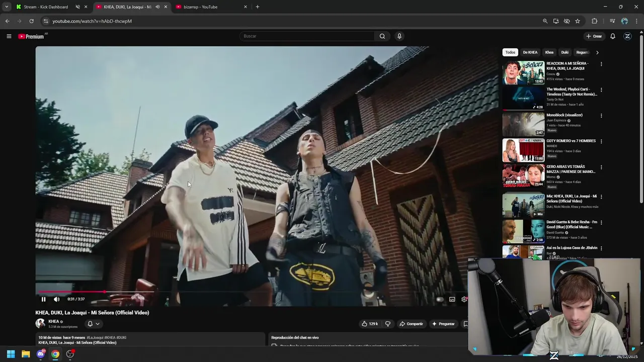This screenshot has height=362, width=644.
Task: Open options for David Guetta video
Action: 601,222
